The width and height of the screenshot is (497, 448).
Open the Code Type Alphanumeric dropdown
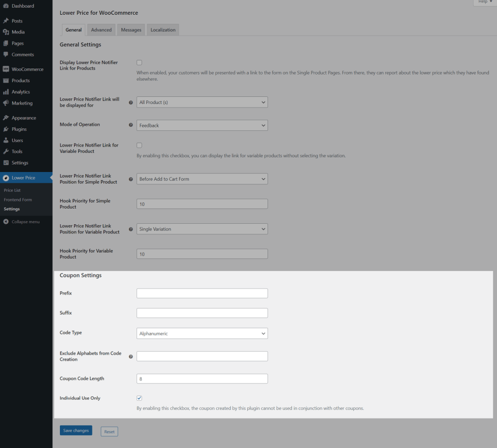(x=202, y=333)
